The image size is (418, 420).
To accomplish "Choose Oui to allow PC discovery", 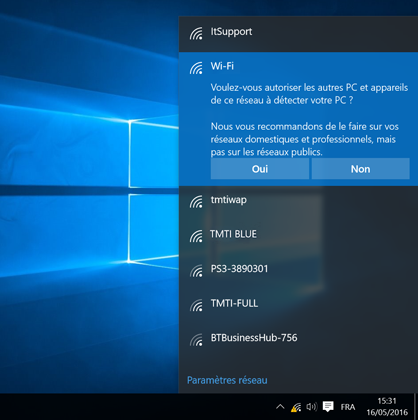I will point(260,169).
